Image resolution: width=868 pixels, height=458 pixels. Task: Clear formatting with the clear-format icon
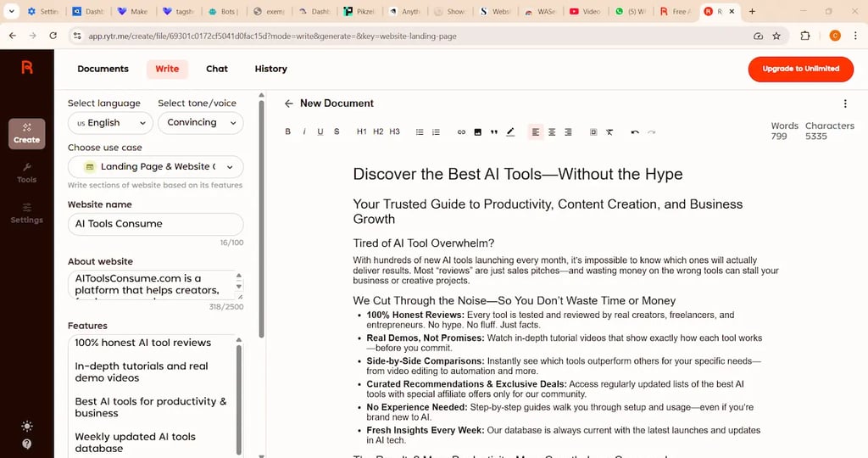609,132
